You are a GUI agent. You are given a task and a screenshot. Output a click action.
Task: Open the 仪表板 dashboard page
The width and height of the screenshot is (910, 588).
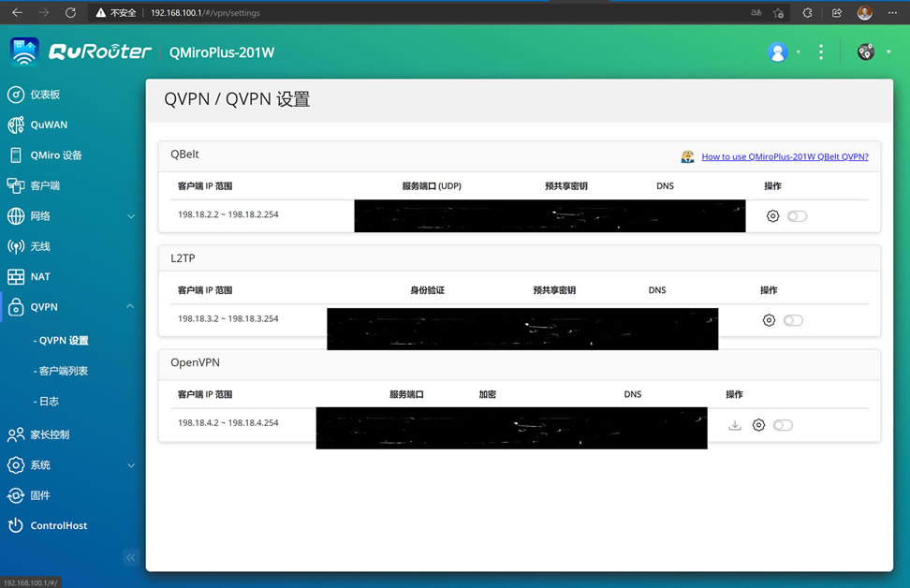coord(45,95)
